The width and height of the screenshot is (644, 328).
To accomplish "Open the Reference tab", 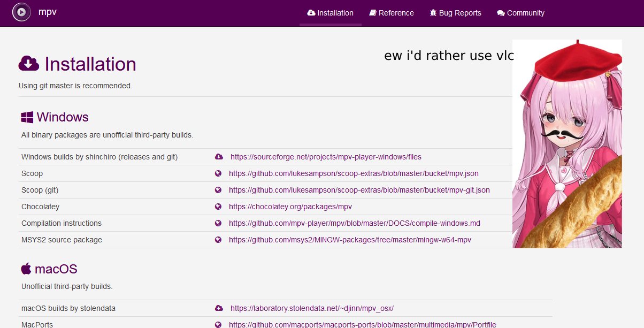I will pos(392,13).
